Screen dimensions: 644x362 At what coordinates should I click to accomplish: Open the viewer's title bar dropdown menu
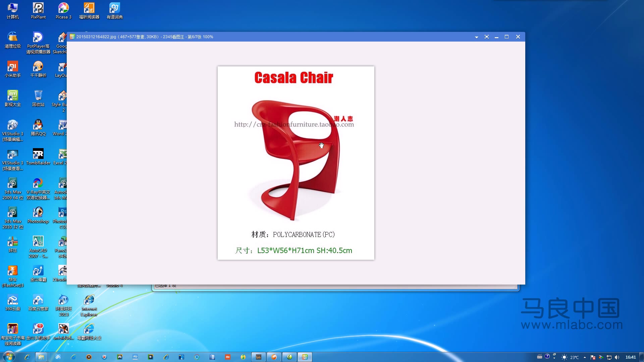[x=476, y=37]
